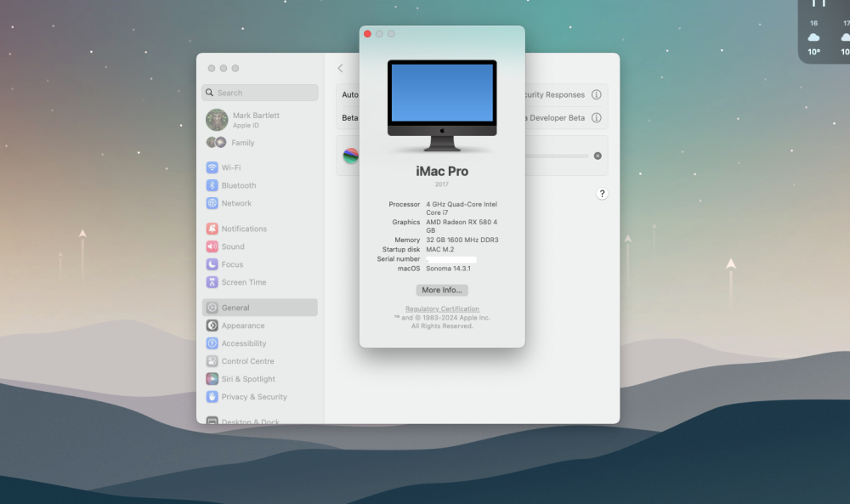
Task: Select the Network globe icon
Action: 212,203
